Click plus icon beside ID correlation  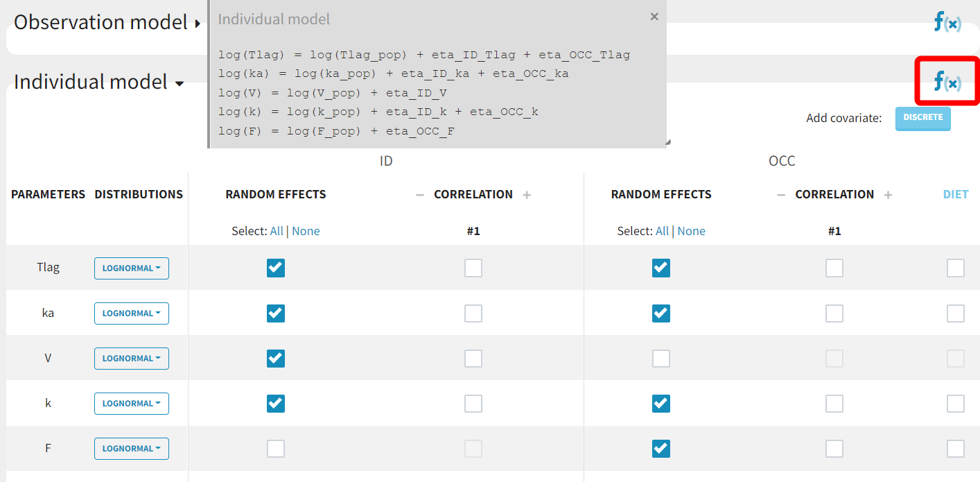pos(527,195)
